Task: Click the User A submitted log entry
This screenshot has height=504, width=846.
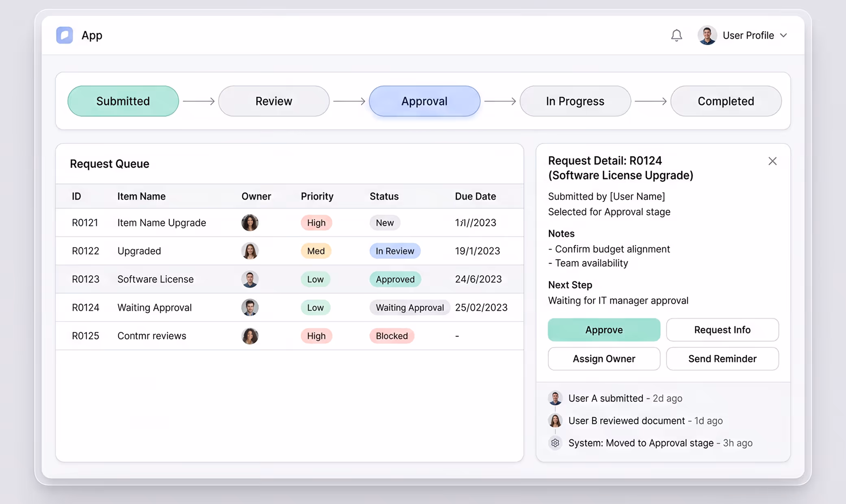Action: (x=625, y=398)
